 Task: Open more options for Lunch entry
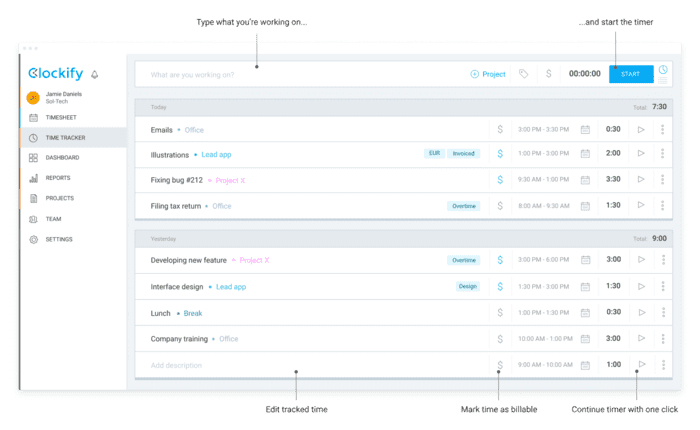coord(663,313)
